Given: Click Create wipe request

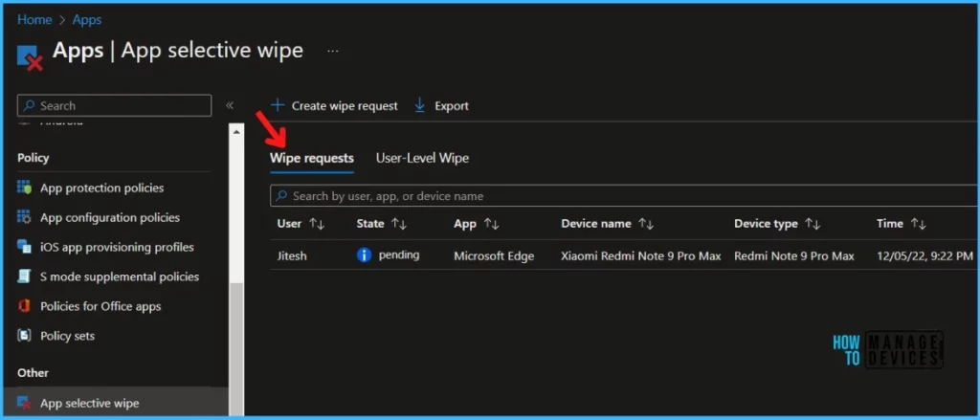Looking at the screenshot, I should point(334,105).
